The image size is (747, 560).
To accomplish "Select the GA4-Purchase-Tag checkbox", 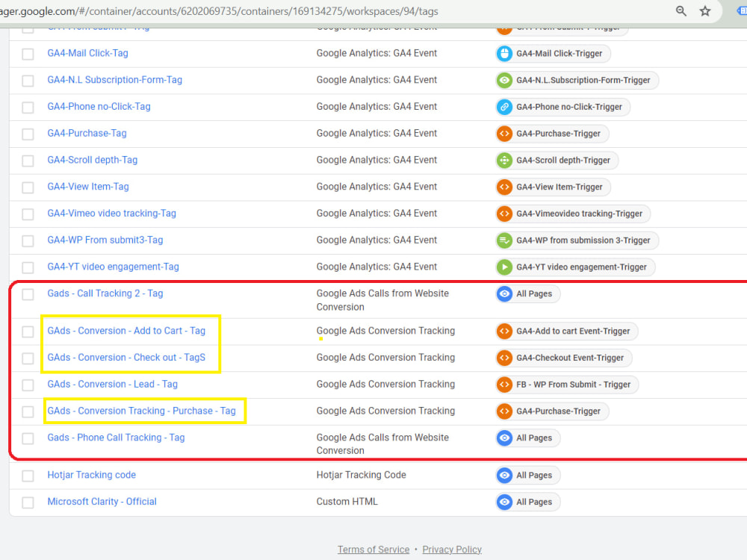I will [28, 134].
